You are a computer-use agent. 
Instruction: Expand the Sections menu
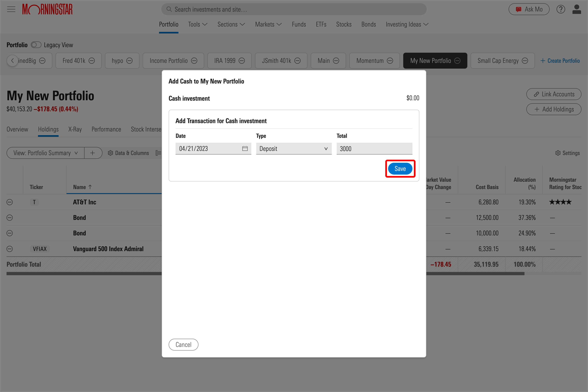(x=231, y=24)
